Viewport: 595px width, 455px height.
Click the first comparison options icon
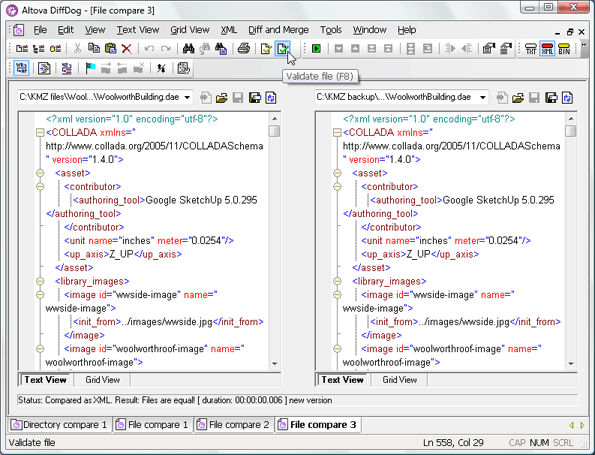point(489,49)
